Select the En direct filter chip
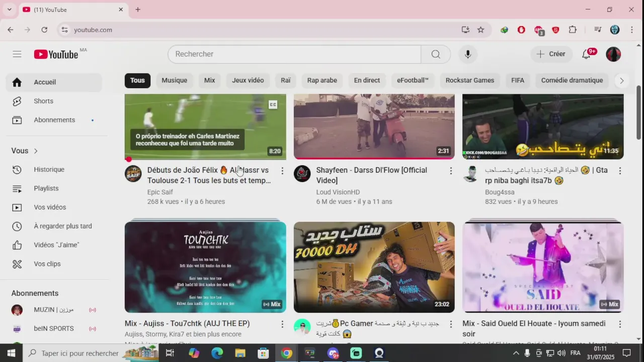 click(x=367, y=80)
